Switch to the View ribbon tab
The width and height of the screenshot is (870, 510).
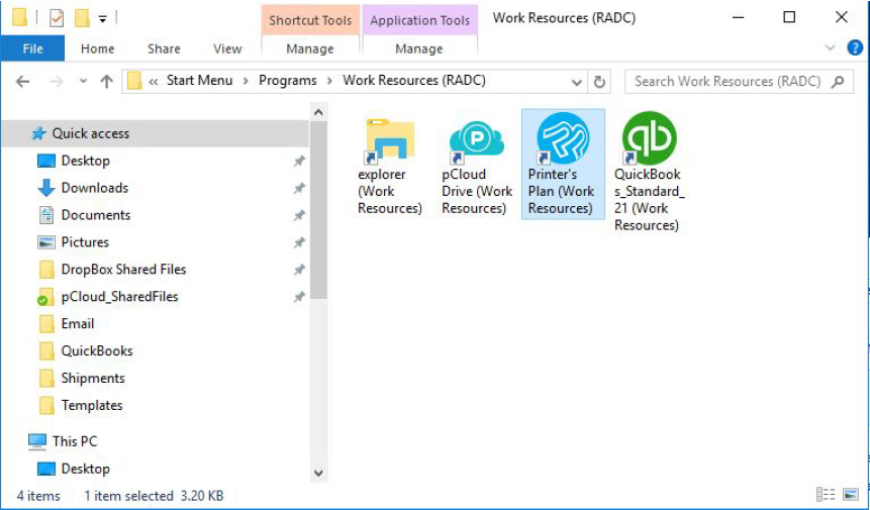pos(227,49)
